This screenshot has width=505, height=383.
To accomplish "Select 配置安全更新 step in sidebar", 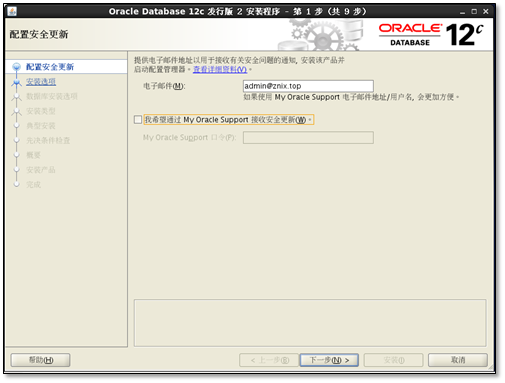I will [x=50, y=67].
